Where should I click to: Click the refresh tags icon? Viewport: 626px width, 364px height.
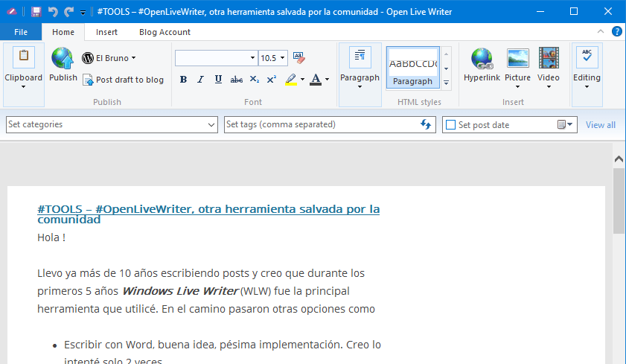427,125
